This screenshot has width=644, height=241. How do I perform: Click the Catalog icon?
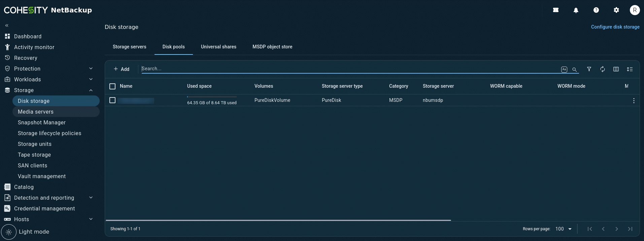click(7, 187)
